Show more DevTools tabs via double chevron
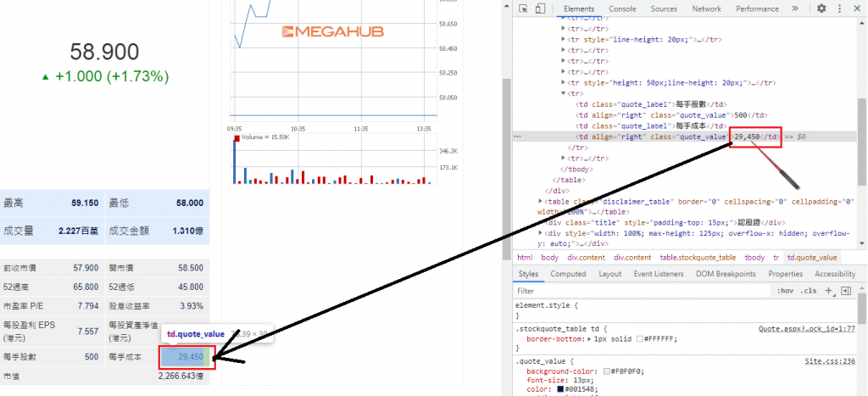The height and width of the screenshot is (396, 868). tap(795, 8)
